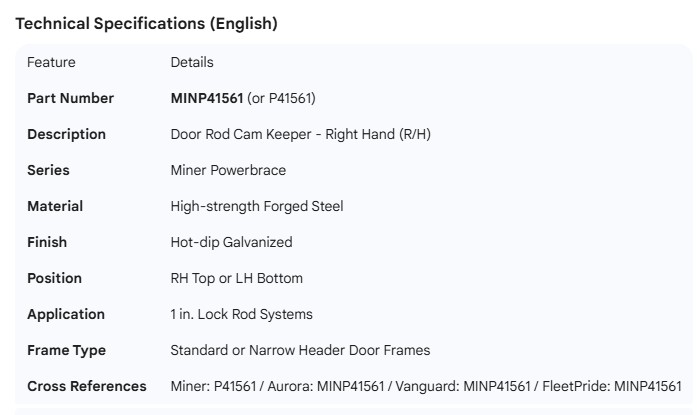The width and height of the screenshot is (697, 415).
Task: Click the Door Rod Cam Keeper description text
Action: tap(300, 134)
